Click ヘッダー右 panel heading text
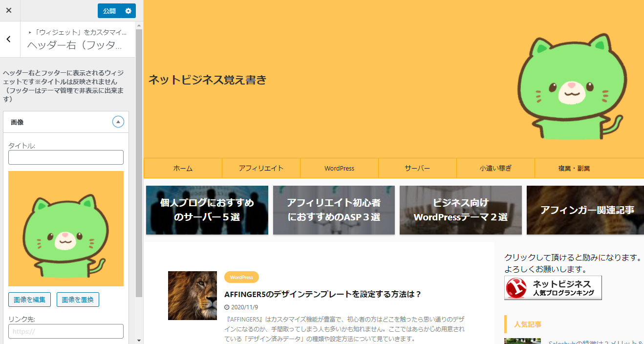Image resolution: width=644 pixels, height=344 pixels. [74, 45]
